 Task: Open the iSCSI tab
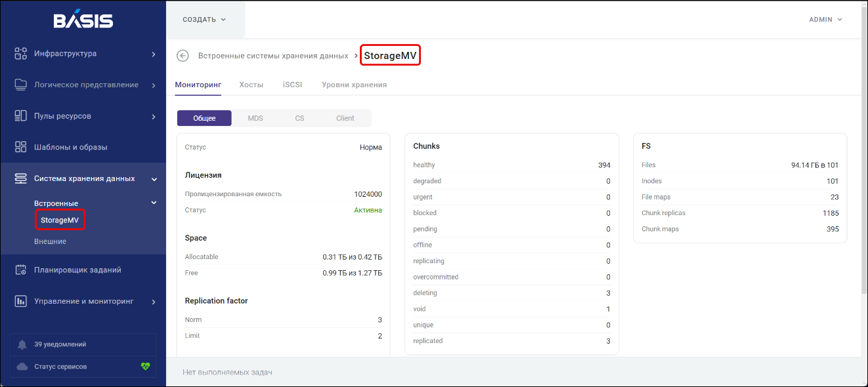coord(292,85)
